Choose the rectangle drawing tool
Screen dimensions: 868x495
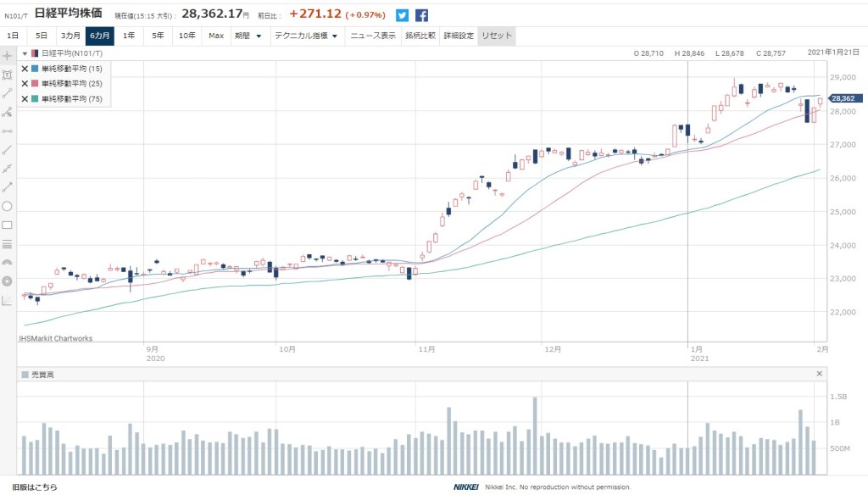[8, 225]
